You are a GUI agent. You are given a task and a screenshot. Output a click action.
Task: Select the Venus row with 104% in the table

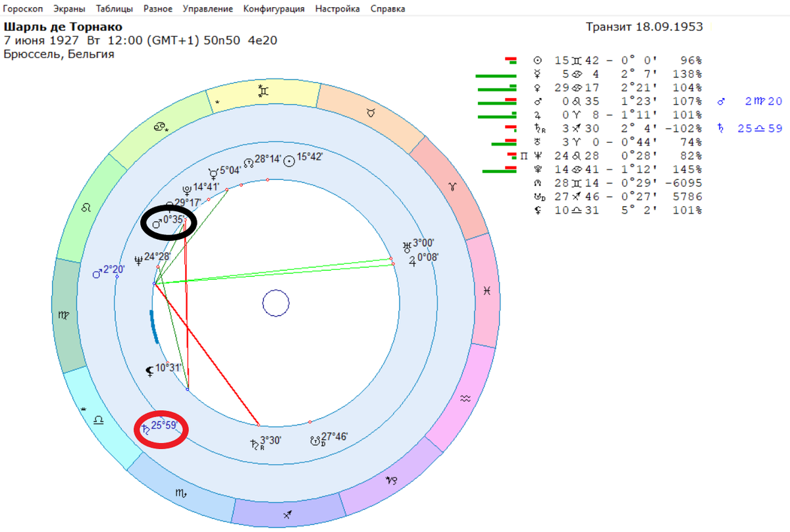point(617,88)
